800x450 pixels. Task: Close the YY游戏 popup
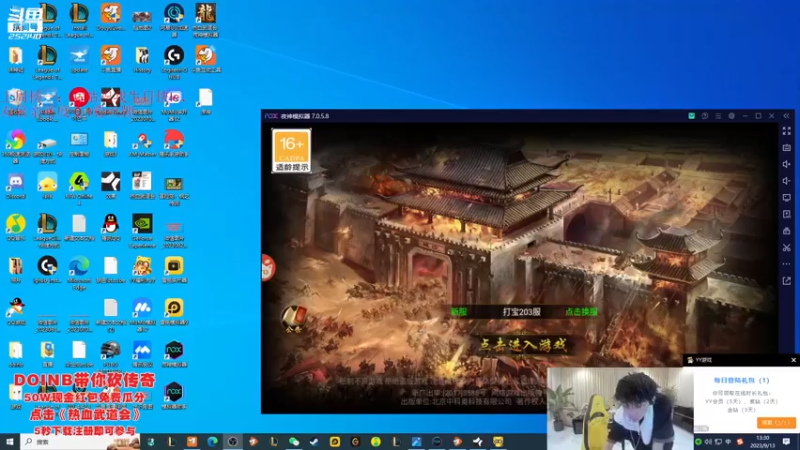[x=793, y=360]
